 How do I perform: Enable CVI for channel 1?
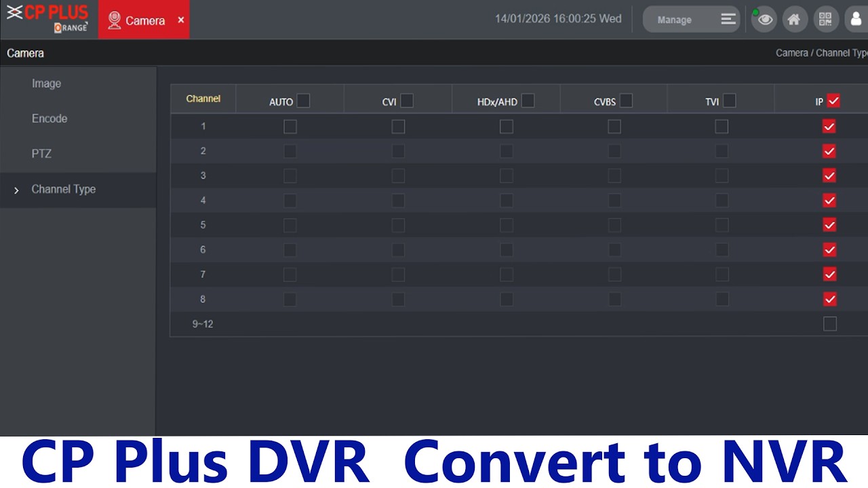click(x=398, y=127)
